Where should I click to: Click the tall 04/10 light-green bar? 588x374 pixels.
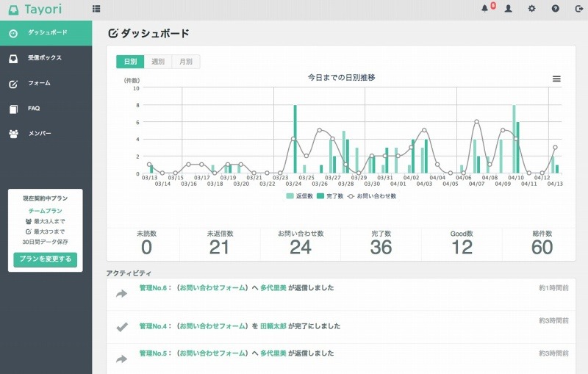(x=514, y=139)
